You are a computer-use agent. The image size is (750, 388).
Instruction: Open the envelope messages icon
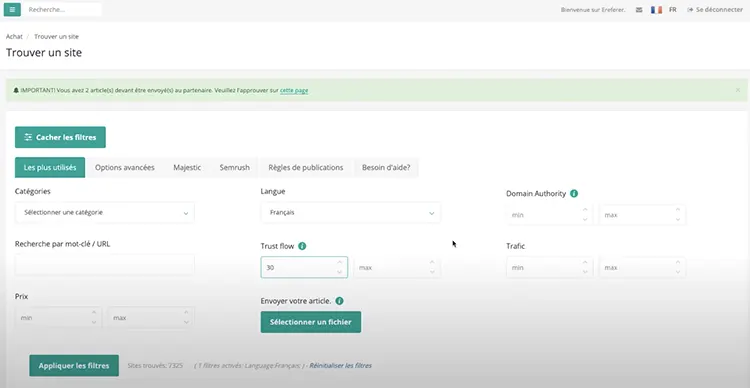click(x=639, y=10)
